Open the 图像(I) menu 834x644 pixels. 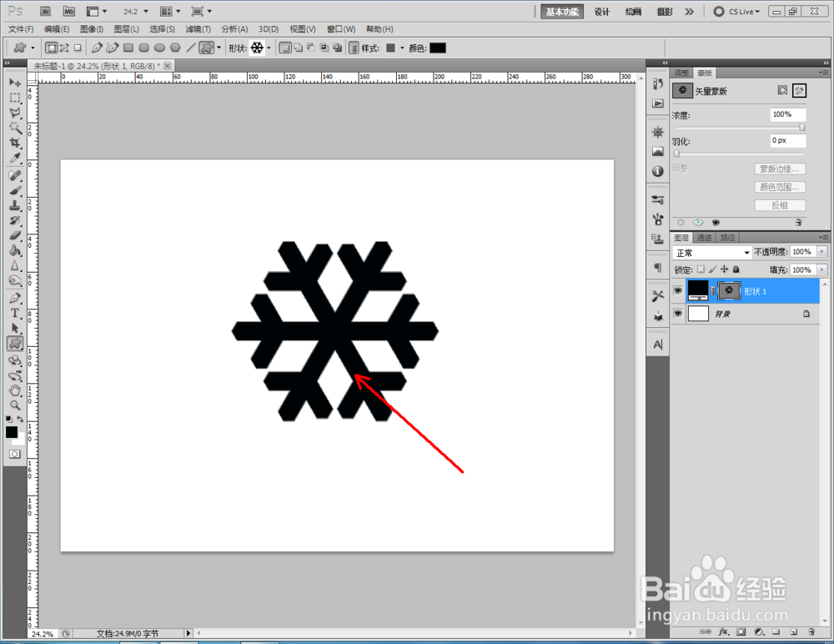tap(92, 28)
